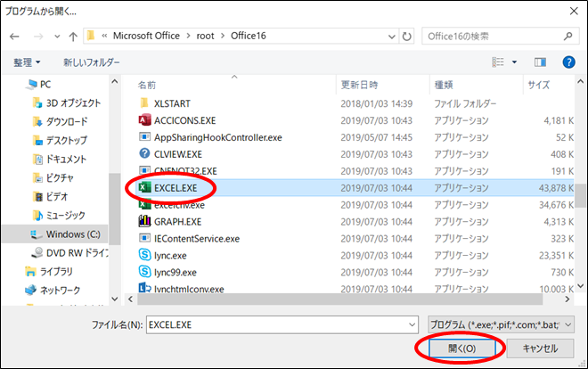Click the ファイル名 input field

(x=282, y=324)
